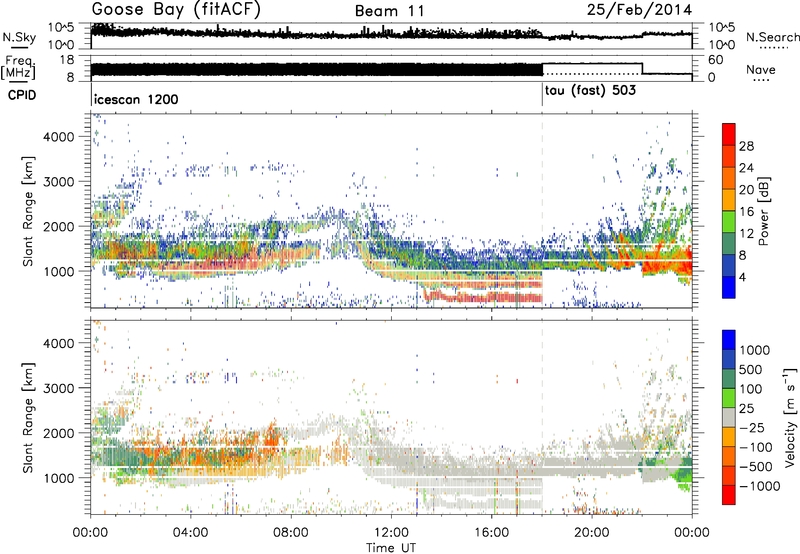Viewport: 800px width, 554px height.
Task: Click the '4' label on Power colorbar
Action: click(x=742, y=278)
